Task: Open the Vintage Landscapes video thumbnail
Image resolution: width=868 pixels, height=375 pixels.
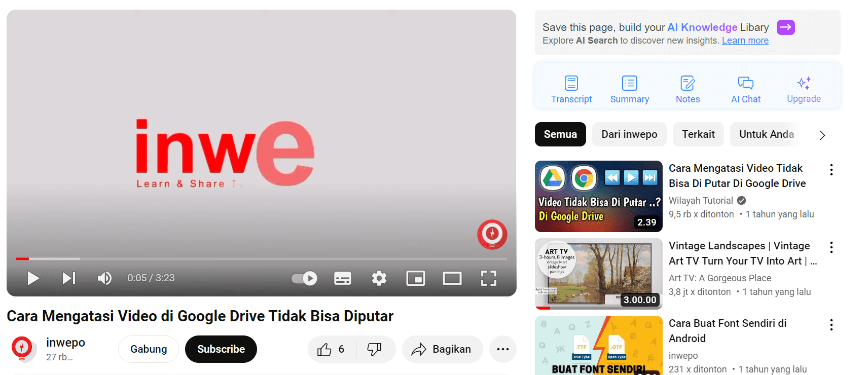Action: 599,274
